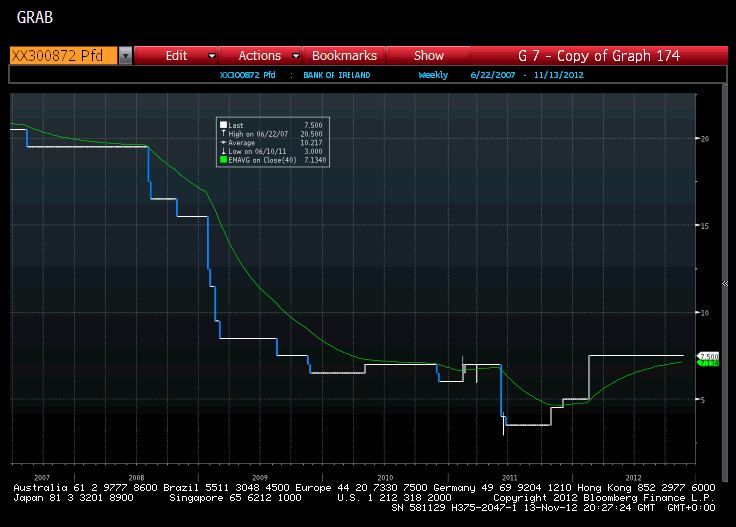Click the BANK OF IRELAND security name
736x527 pixels.
(x=337, y=75)
